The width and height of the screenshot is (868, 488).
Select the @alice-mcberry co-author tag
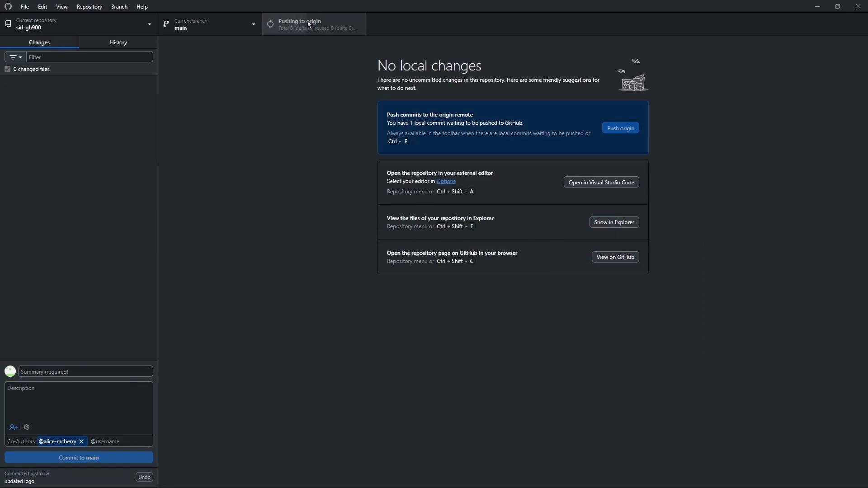point(57,441)
